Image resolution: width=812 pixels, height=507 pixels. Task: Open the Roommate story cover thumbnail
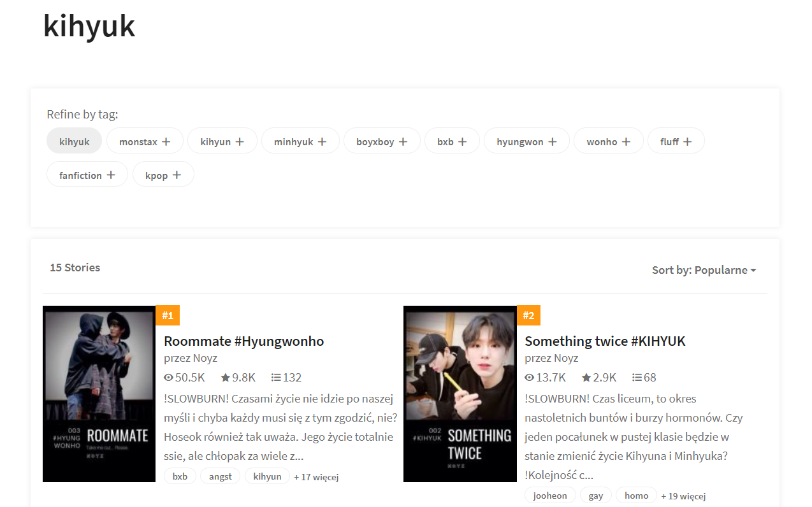pos(99,394)
